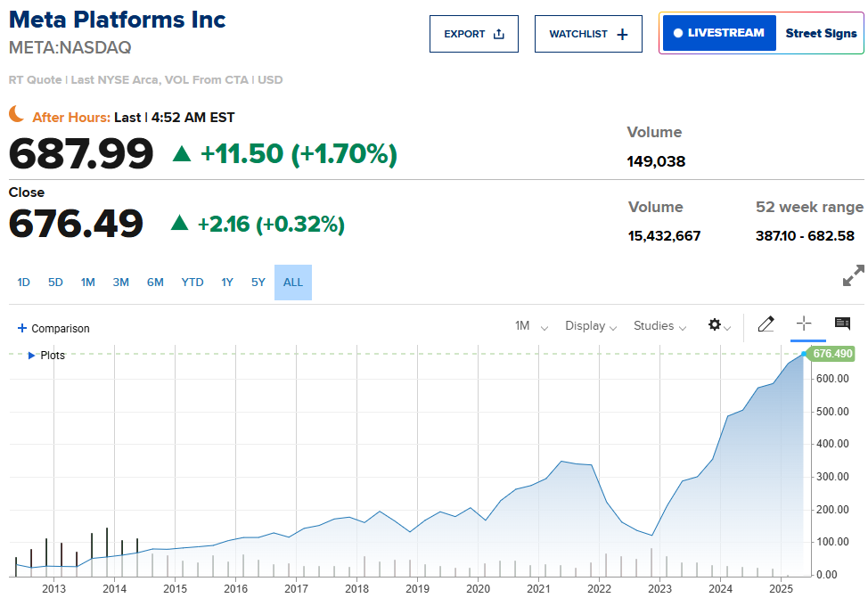The image size is (868, 598).
Task: Select the 5Y time range
Action: tap(258, 283)
